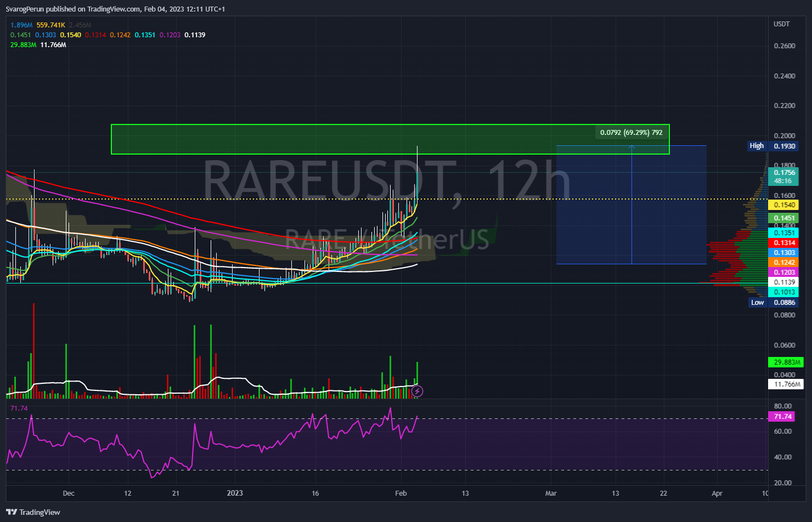Select the greyed 2.456M legend value

pyautogui.click(x=80, y=25)
